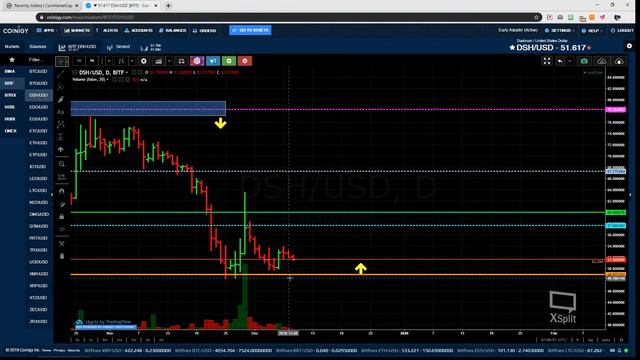Screen dimensions: 640x360
Task: Open the Balances menu
Action: 173,31
